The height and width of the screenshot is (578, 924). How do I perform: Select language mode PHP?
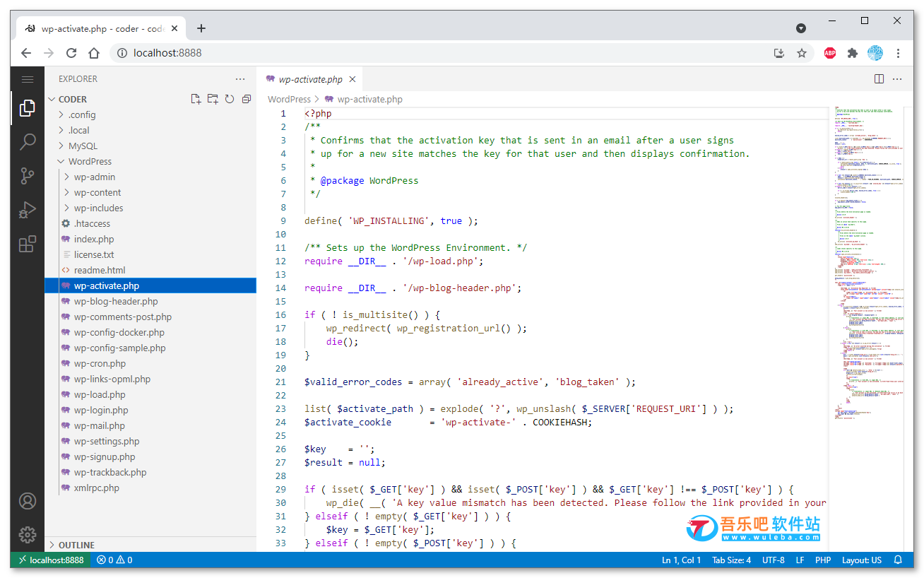point(823,560)
